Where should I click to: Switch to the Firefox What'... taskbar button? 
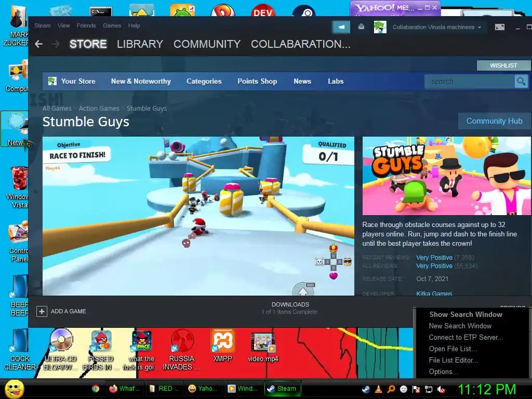[125, 389]
